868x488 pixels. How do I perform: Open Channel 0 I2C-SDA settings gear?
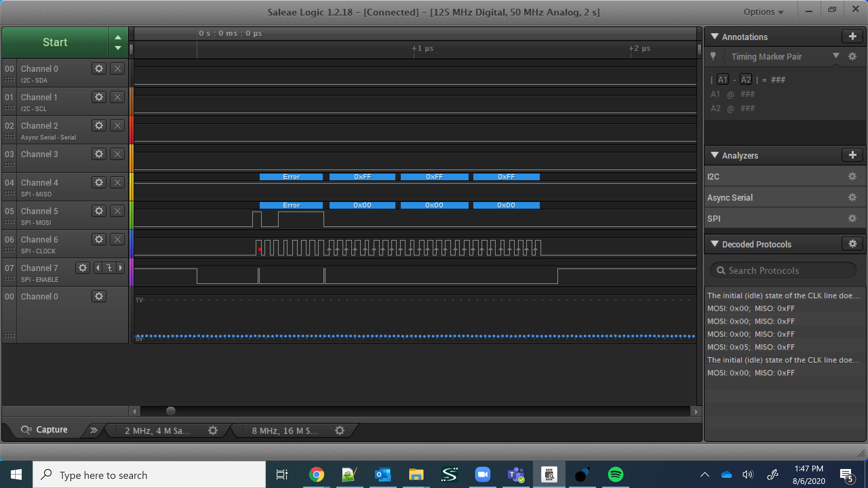point(99,69)
